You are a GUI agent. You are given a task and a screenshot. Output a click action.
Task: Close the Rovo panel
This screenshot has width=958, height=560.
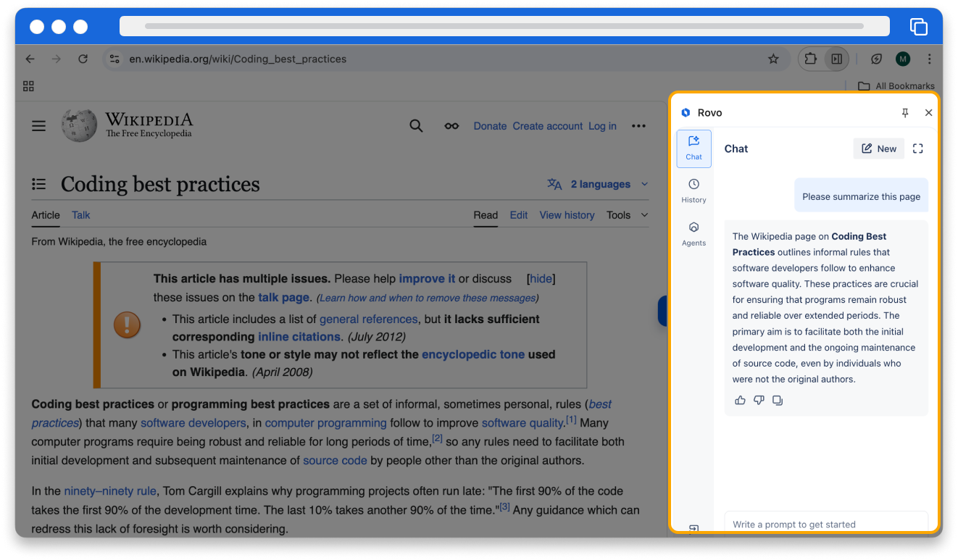(928, 113)
